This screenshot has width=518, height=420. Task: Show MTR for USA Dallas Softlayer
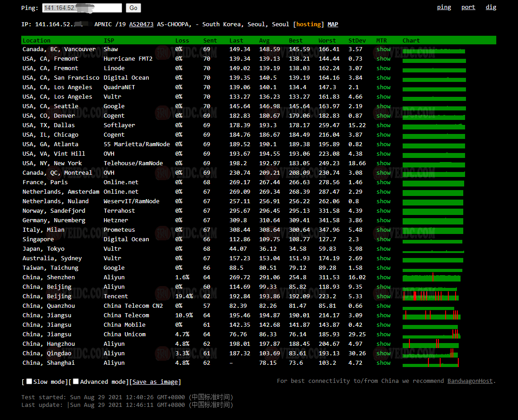(x=383, y=125)
